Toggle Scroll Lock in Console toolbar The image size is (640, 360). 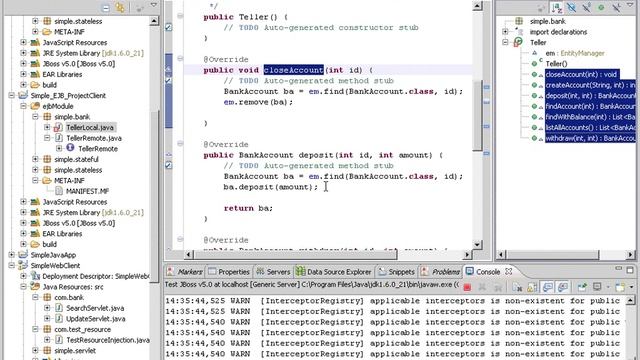pos(532,288)
